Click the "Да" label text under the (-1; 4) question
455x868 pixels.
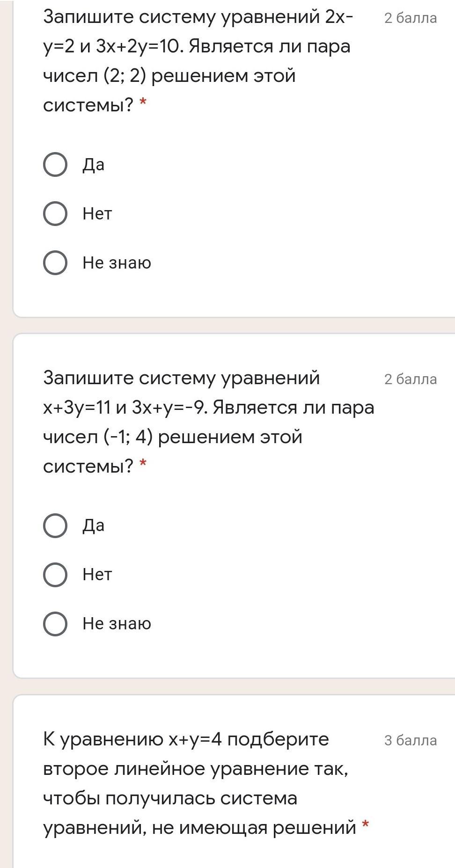[x=94, y=525]
